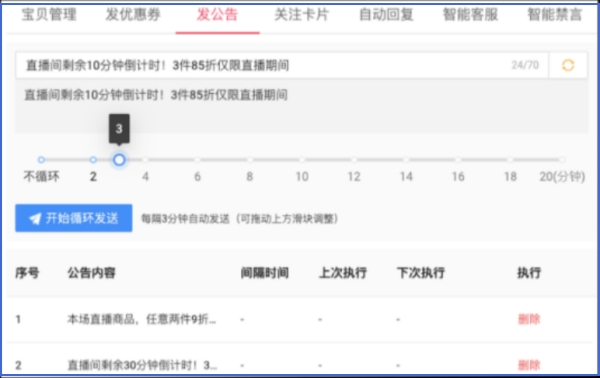Switch to the 智能禁言 tab

point(555,15)
